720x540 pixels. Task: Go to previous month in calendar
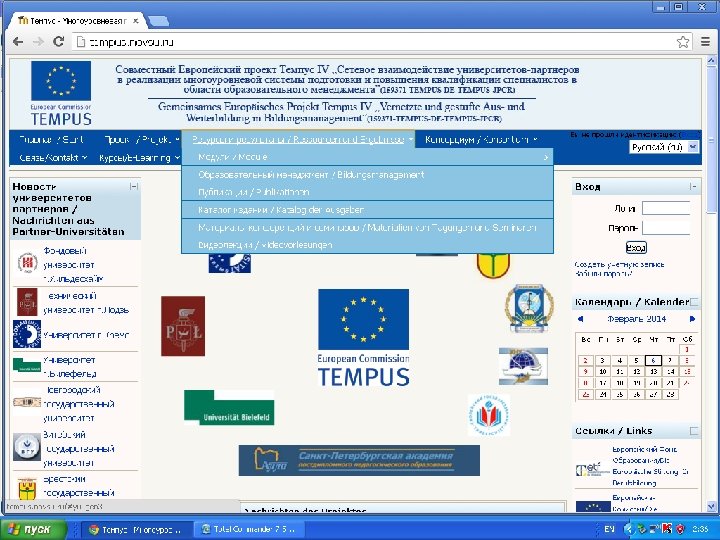580,319
